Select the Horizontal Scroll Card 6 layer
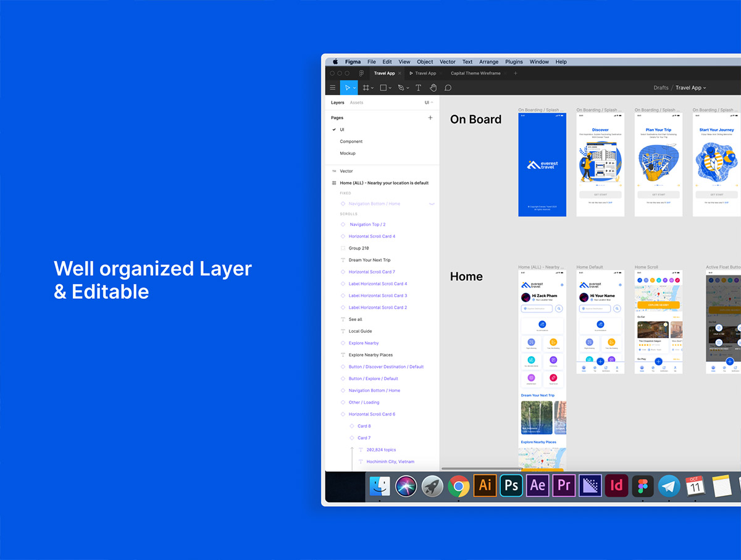 [372, 414]
